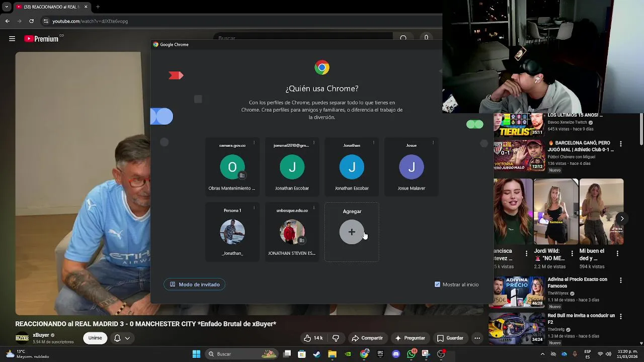Select the unbosque.edu.co profile
This screenshot has width=644, height=362.
click(292, 232)
